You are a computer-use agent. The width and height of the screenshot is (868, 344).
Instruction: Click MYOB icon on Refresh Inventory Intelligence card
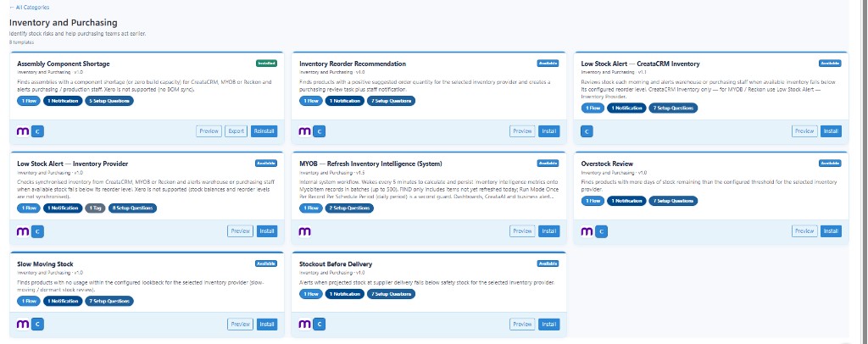pos(304,231)
